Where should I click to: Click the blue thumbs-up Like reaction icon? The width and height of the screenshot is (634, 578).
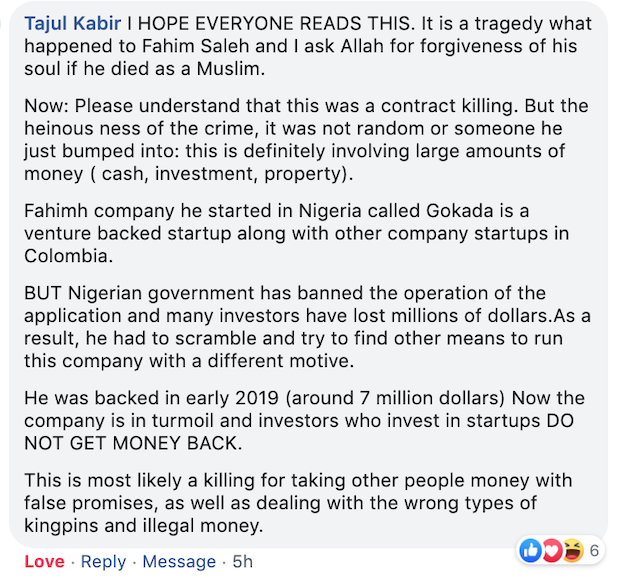pyautogui.click(x=530, y=551)
